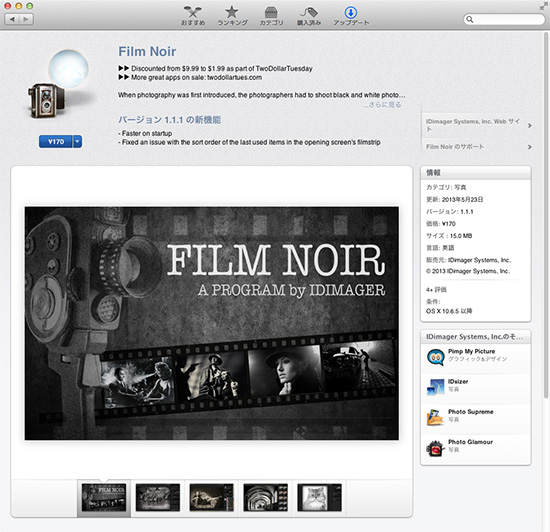Screen dimensions: 550x532
Task: Open the Photo Glamour app icon
Action: (435, 448)
